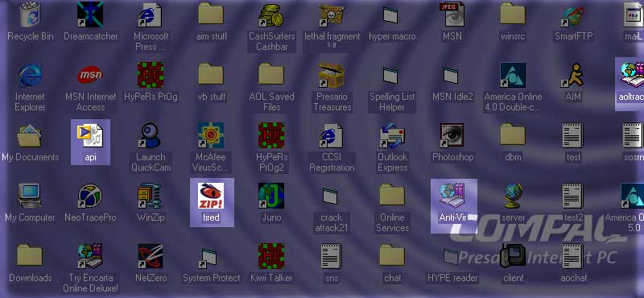Launch CashSurfers Cashbar shortcut
Image resolution: width=644 pixels, height=298 pixels.
click(271, 14)
